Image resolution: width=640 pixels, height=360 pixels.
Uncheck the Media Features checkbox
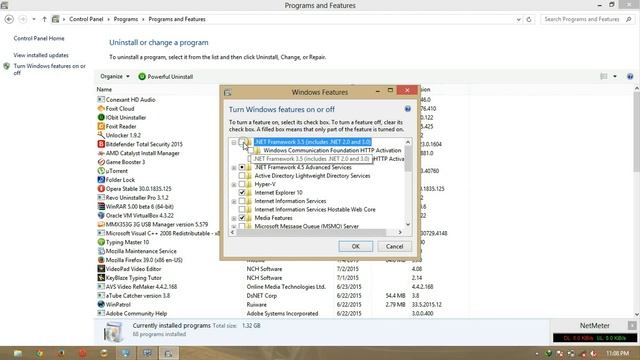point(242,218)
